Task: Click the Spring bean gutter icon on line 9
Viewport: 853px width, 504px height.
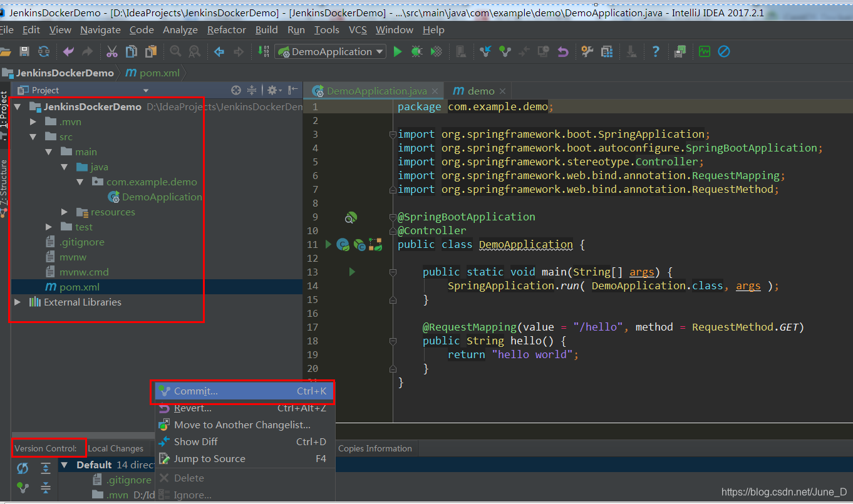Action: click(x=351, y=217)
